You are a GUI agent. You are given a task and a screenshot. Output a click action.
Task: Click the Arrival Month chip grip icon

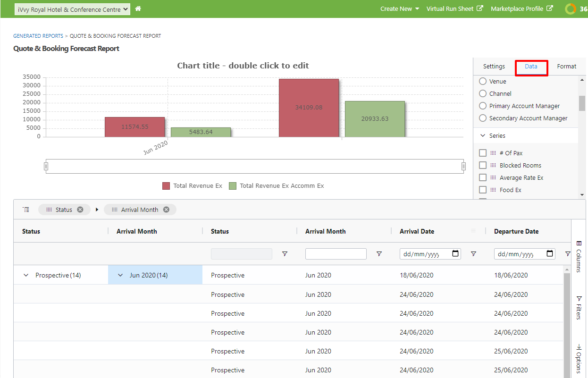tap(115, 210)
